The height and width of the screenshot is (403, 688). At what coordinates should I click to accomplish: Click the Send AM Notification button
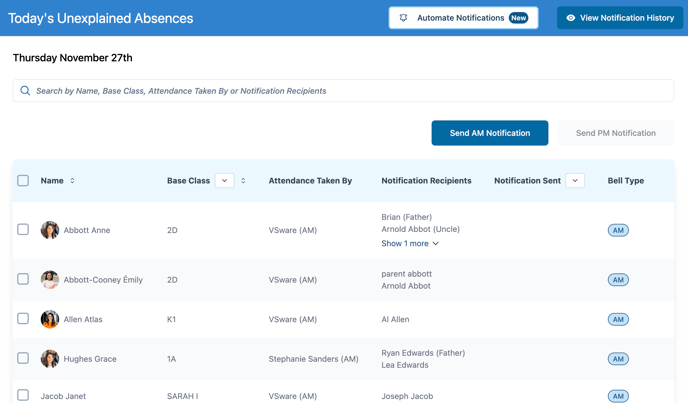click(x=489, y=133)
